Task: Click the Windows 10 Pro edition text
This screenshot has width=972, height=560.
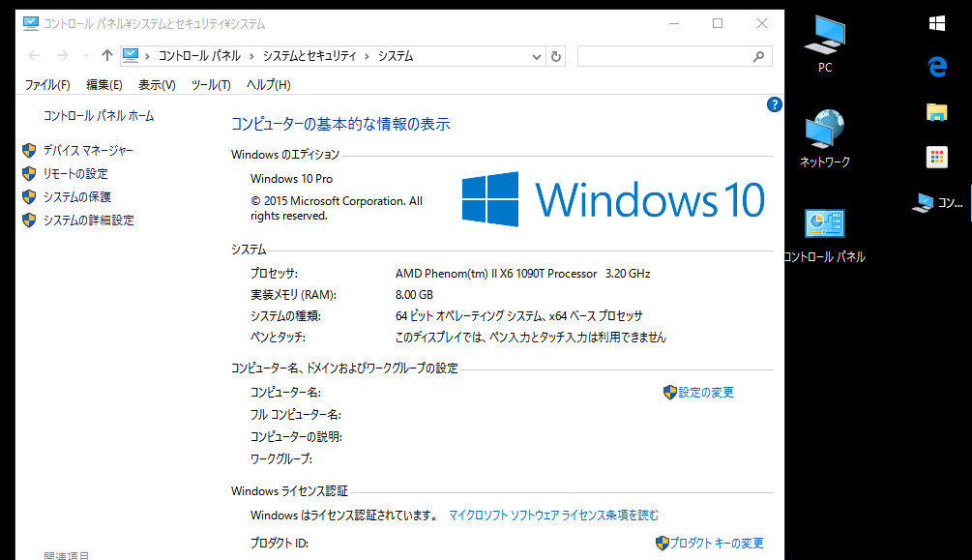Action: pyautogui.click(x=291, y=179)
